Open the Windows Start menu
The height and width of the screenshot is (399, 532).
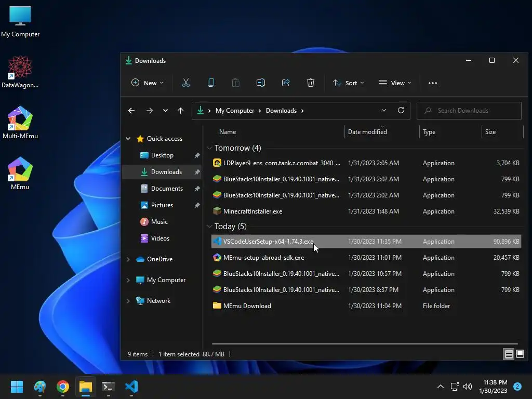tap(17, 387)
